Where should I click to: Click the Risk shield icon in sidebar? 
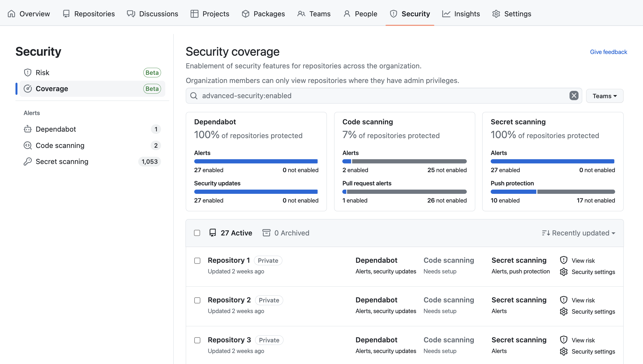coord(27,72)
